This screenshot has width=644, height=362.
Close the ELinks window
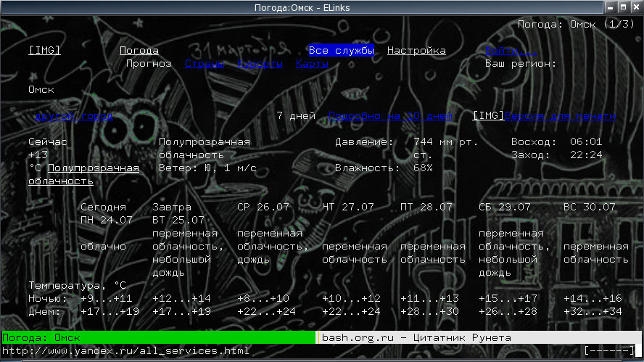(636, 7)
